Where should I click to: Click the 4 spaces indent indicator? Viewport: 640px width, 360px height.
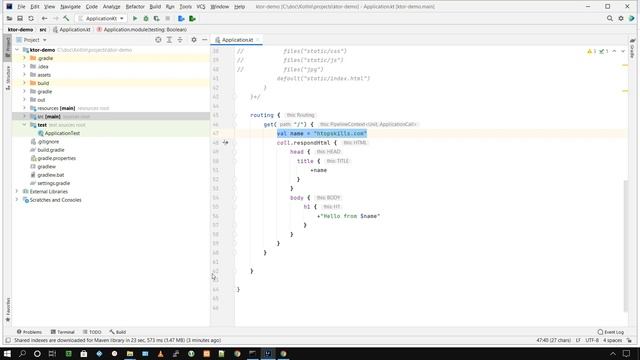613,340
